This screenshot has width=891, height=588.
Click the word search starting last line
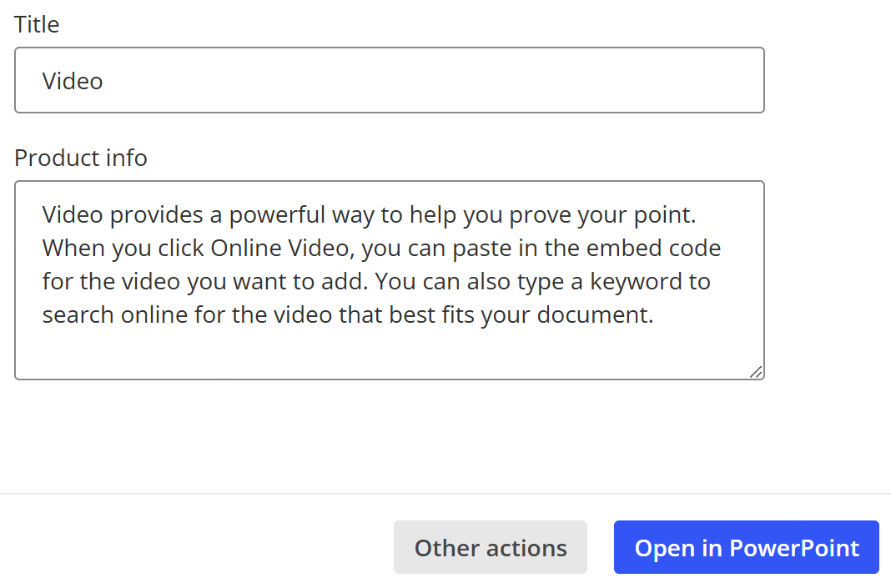78,315
